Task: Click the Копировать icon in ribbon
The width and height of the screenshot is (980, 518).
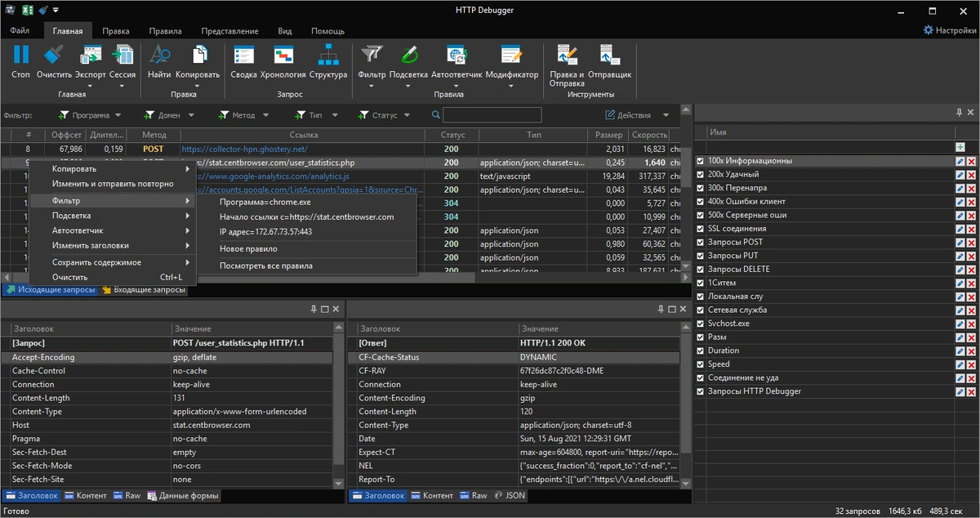Action: click(198, 56)
